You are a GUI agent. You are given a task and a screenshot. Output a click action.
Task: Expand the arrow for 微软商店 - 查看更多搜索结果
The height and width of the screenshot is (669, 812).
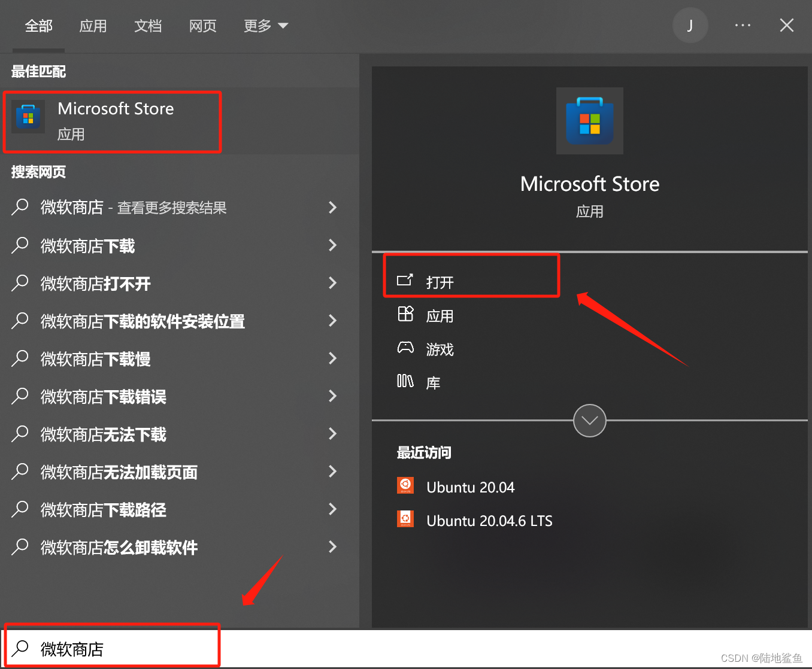tap(333, 207)
